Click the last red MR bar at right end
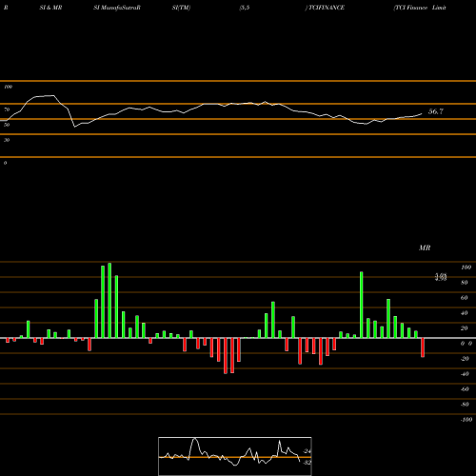The image size is (476, 476). tap(423, 347)
